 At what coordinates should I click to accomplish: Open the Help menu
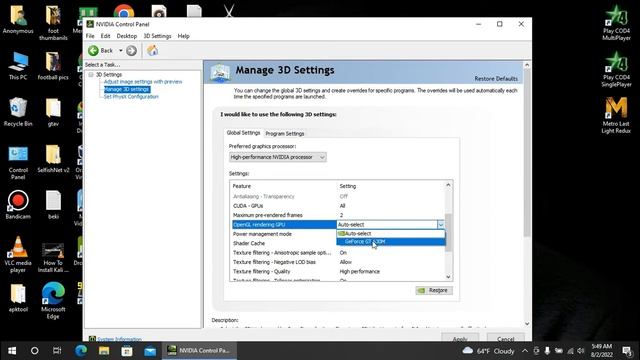click(183, 36)
